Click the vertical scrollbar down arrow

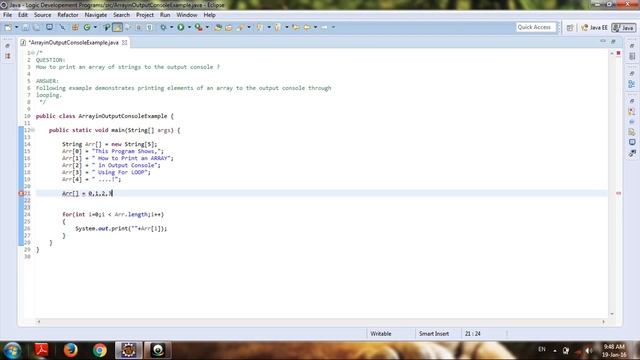(612, 314)
